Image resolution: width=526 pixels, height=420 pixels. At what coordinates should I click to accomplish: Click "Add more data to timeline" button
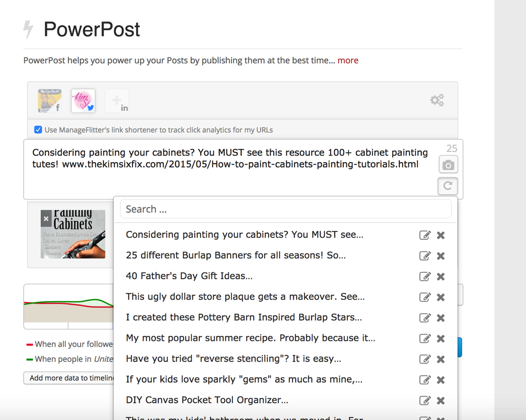tap(68, 378)
